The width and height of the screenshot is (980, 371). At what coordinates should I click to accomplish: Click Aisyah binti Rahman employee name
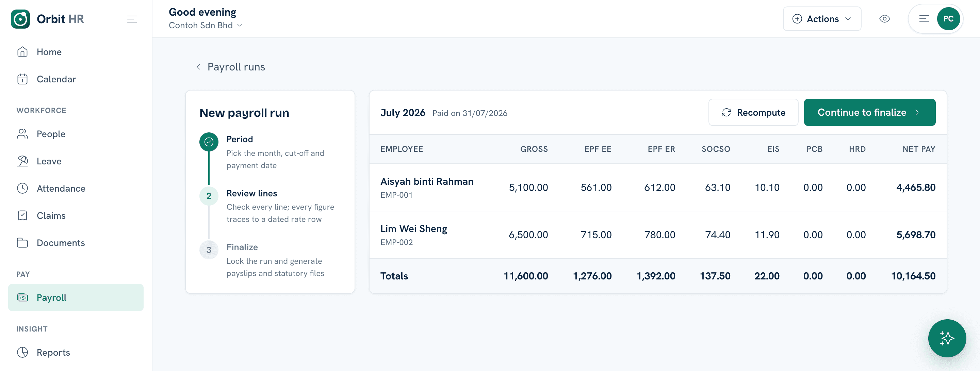[x=427, y=181]
